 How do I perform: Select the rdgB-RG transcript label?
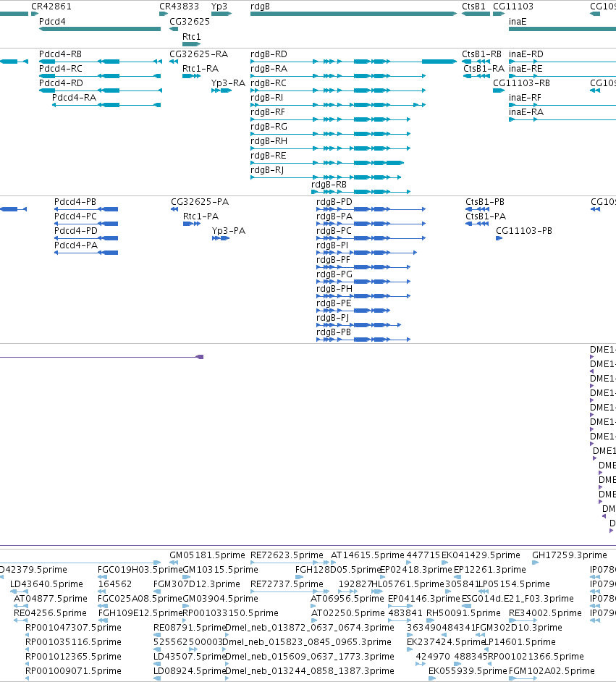click(269, 127)
